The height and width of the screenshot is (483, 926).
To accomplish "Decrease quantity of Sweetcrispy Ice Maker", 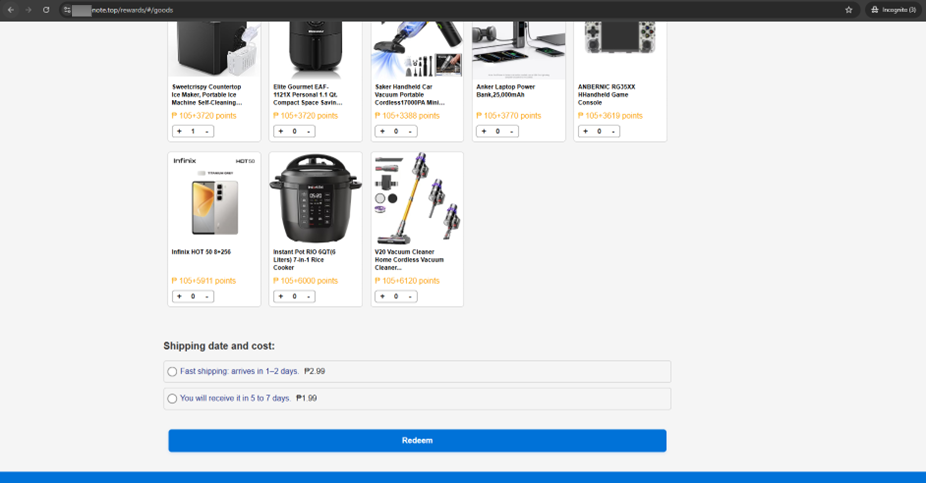I will (x=207, y=132).
